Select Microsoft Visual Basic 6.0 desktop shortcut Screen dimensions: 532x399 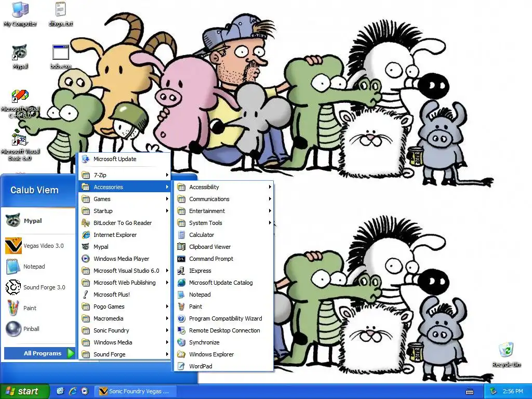coord(20,145)
